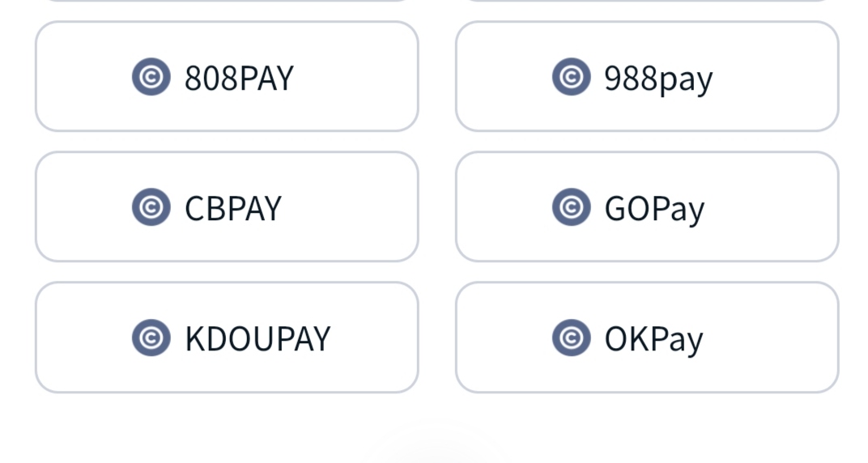This screenshot has width=868, height=463.
Task: Click the coin icon beside GOPay
Action: tap(572, 207)
